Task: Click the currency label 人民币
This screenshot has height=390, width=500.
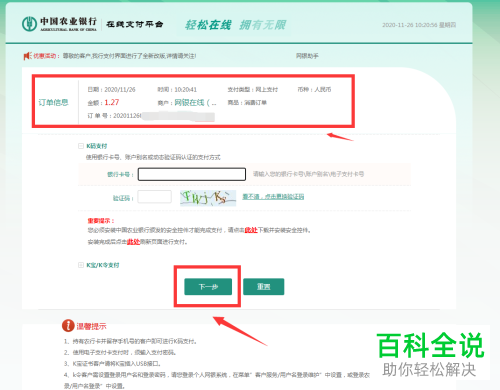Action: 323,90
